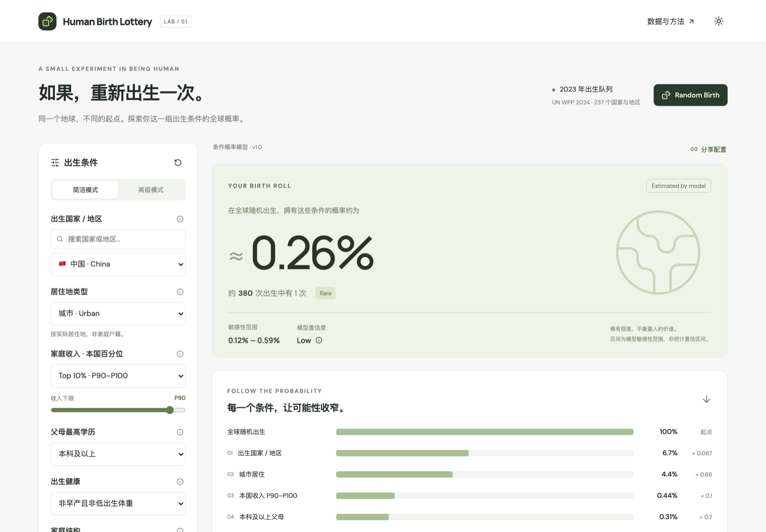The image size is (766, 532).
Task: Click the P90 slider value label
Action: pyautogui.click(x=180, y=398)
